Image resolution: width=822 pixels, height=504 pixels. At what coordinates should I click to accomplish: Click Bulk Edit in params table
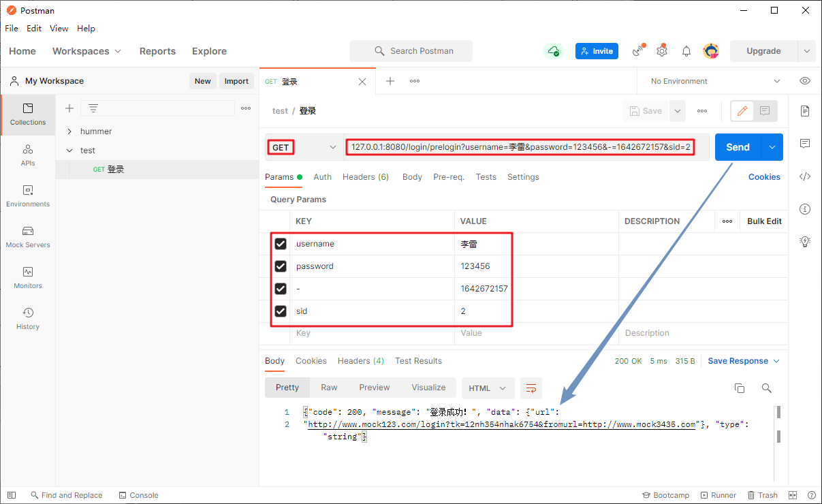coord(764,221)
